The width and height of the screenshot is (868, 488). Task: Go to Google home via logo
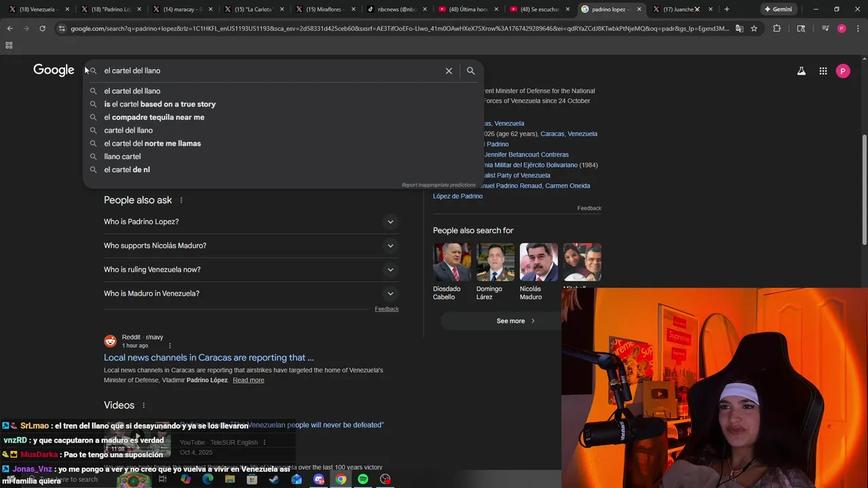tap(54, 70)
